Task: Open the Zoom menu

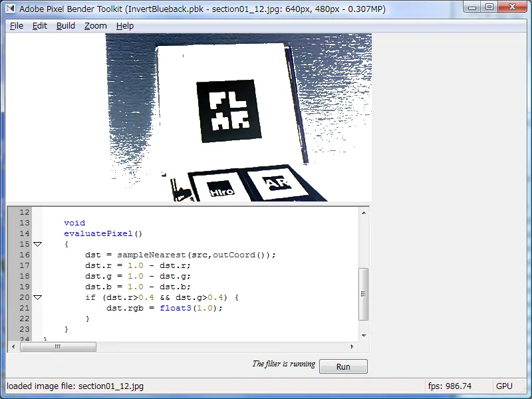Action: click(x=95, y=26)
